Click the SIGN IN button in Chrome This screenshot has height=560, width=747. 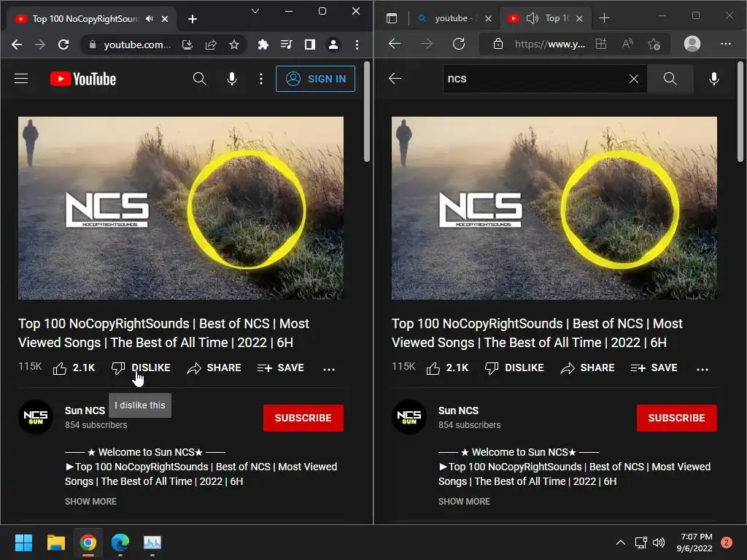point(315,79)
